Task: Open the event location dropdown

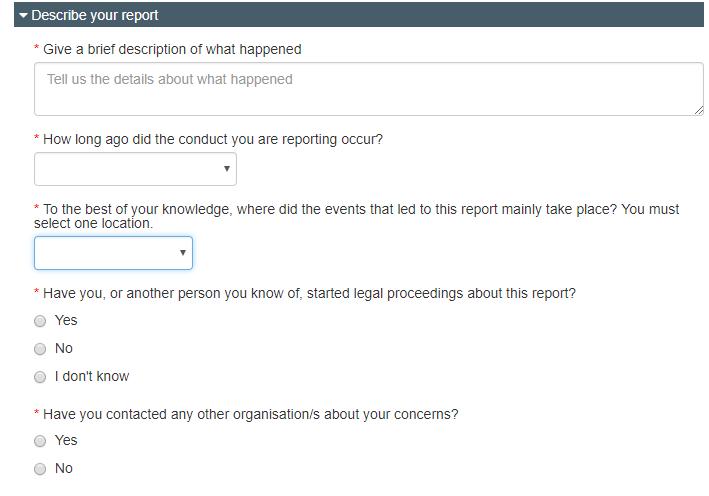Action: 113,253
